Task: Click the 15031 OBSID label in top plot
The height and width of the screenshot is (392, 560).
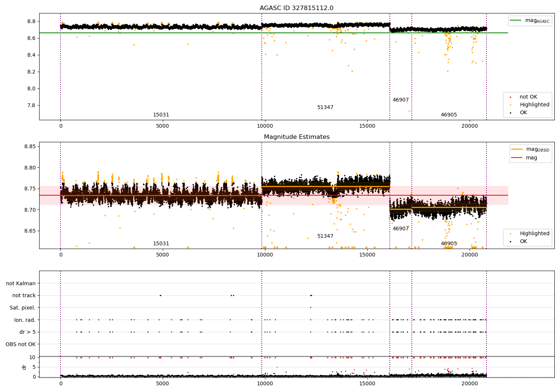Action: click(x=161, y=115)
